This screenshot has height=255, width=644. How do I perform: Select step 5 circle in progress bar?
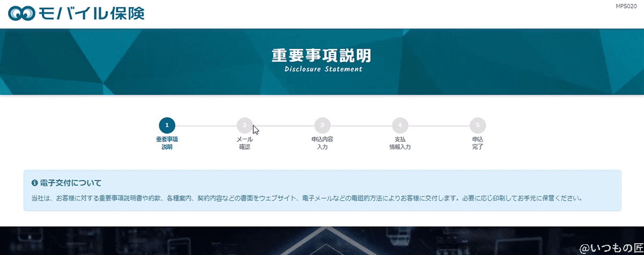point(477,125)
